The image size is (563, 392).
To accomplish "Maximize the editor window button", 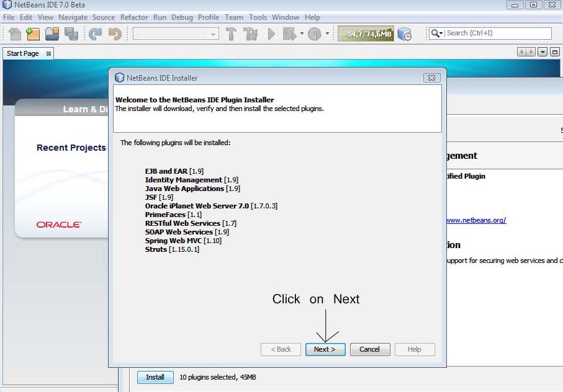I will pos(555,52).
